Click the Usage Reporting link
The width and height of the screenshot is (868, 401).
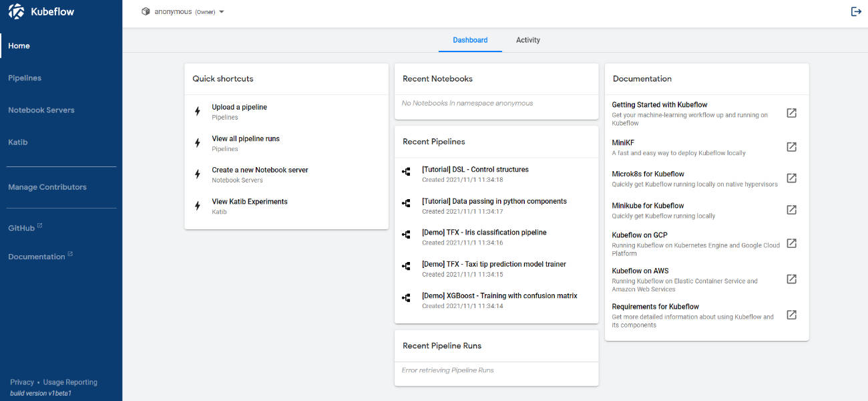[70, 382]
